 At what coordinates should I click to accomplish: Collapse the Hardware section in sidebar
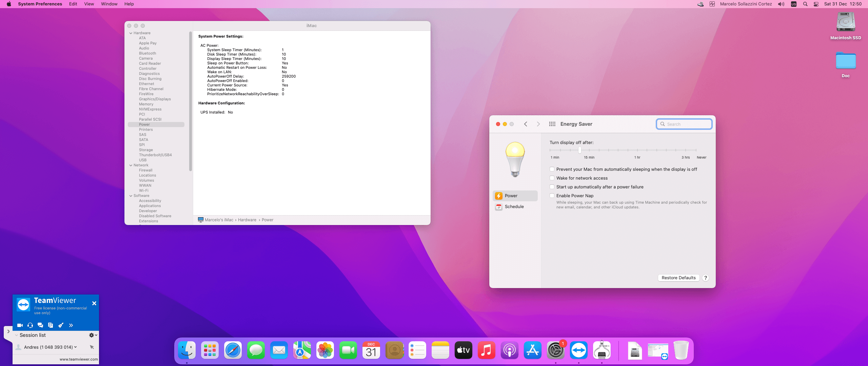131,33
